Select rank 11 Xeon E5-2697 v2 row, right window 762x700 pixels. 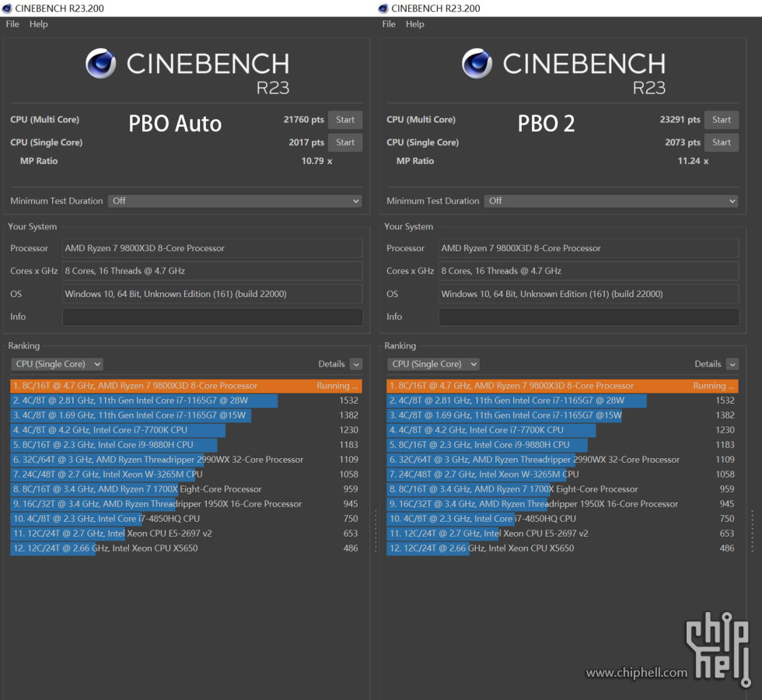[562, 534]
